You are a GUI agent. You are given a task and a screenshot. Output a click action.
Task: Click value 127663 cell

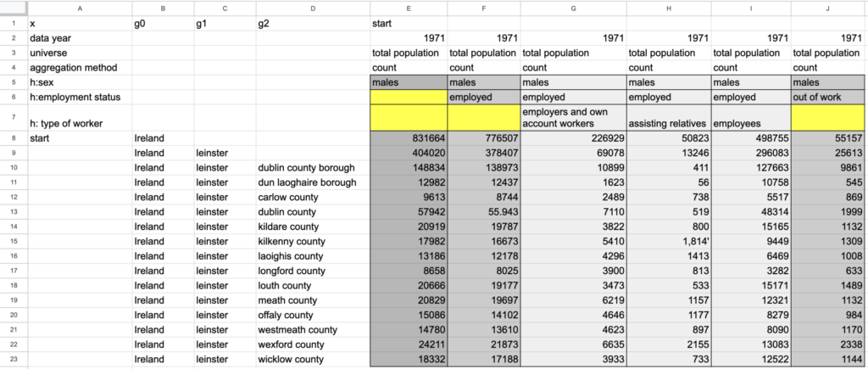(x=751, y=168)
